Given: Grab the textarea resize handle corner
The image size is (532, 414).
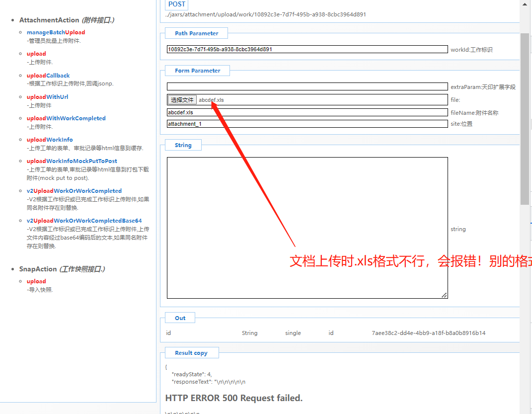Looking at the screenshot, I should point(444,295).
